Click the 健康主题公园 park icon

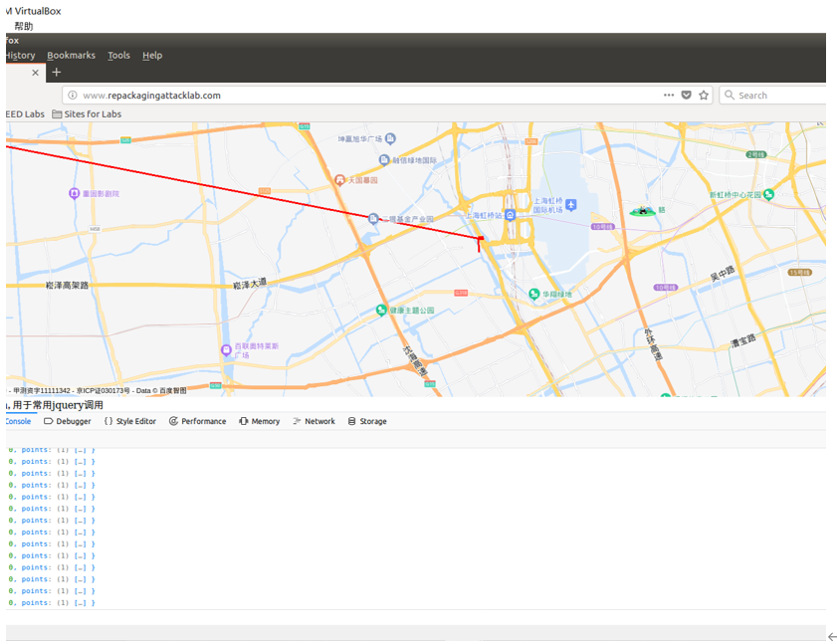380,310
